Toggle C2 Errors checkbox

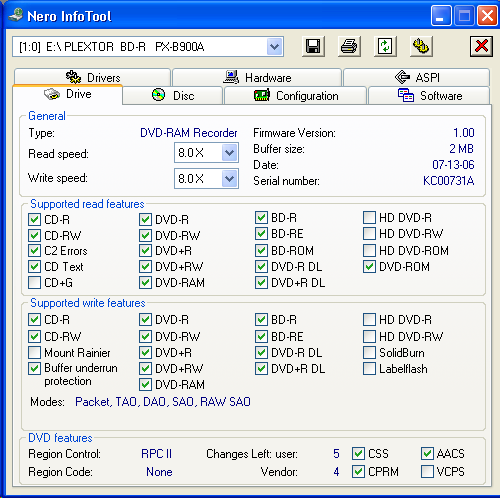(34, 251)
